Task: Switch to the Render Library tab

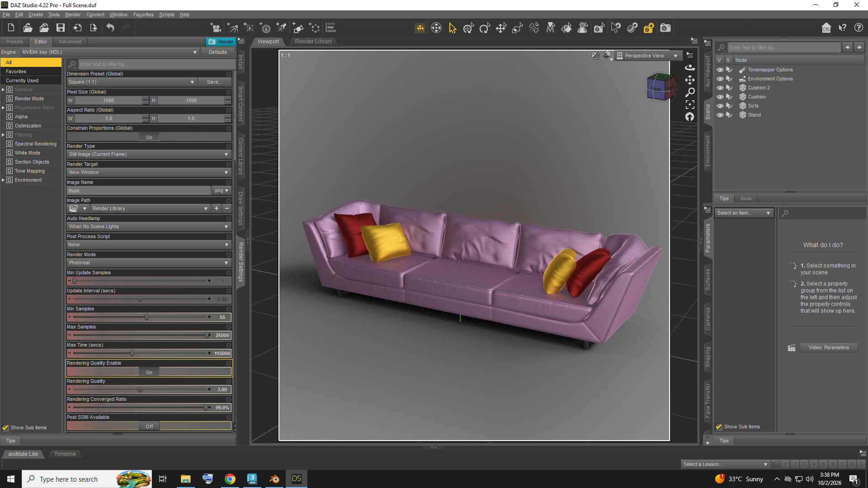Action: click(x=313, y=42)
